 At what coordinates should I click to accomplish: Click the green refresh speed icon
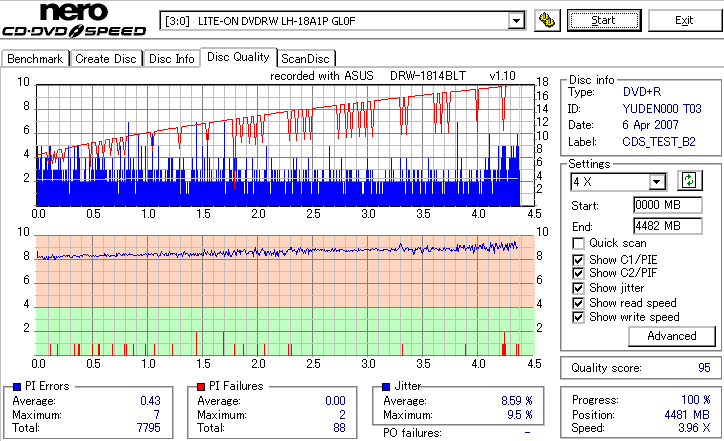click(689, 181)
